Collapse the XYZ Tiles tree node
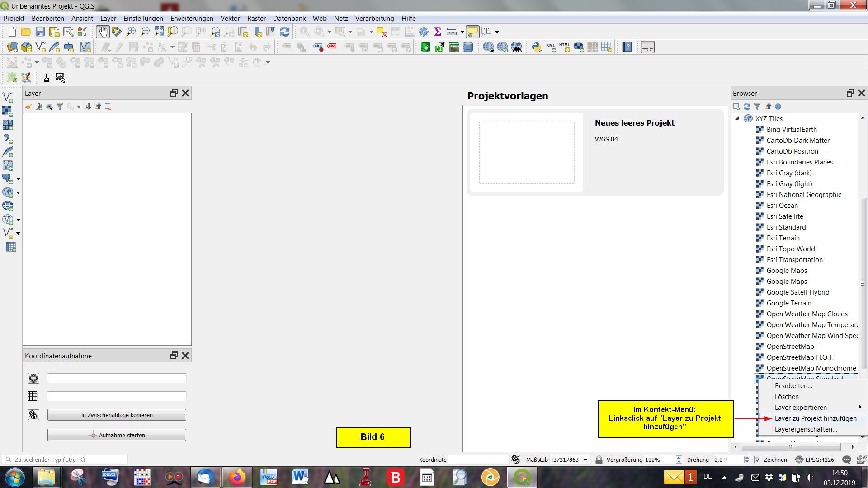This screenshot has width=868, height=488. (737, 118)
